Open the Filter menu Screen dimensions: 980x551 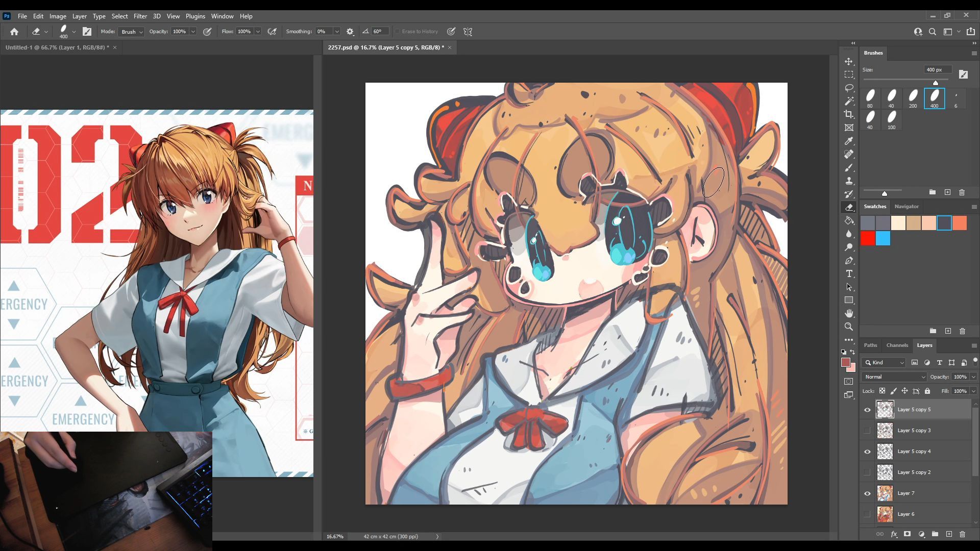click(140, 16)
